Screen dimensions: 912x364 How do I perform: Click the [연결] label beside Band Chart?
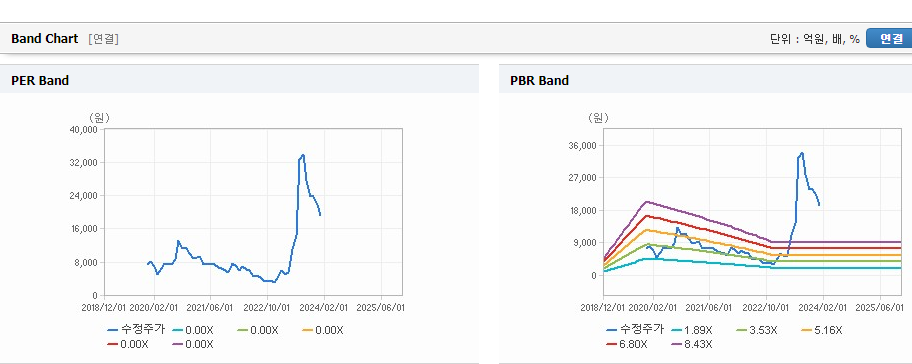(x=104, y=39)
